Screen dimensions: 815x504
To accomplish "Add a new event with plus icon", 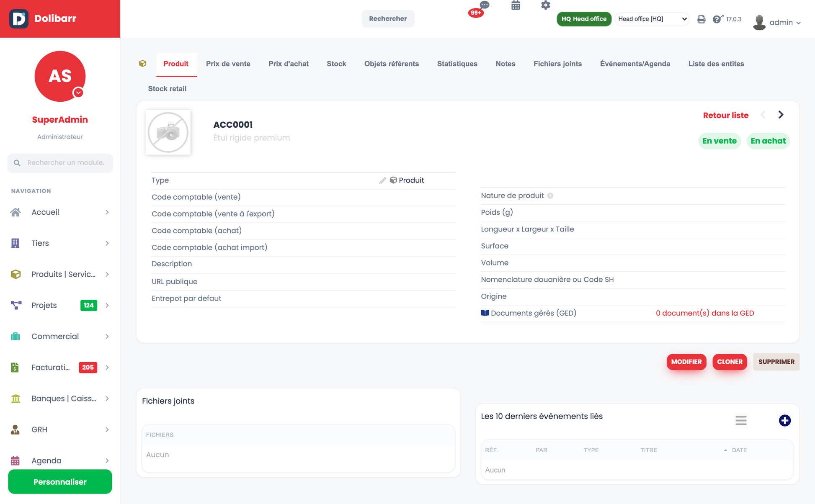I will tap(784, 420).
